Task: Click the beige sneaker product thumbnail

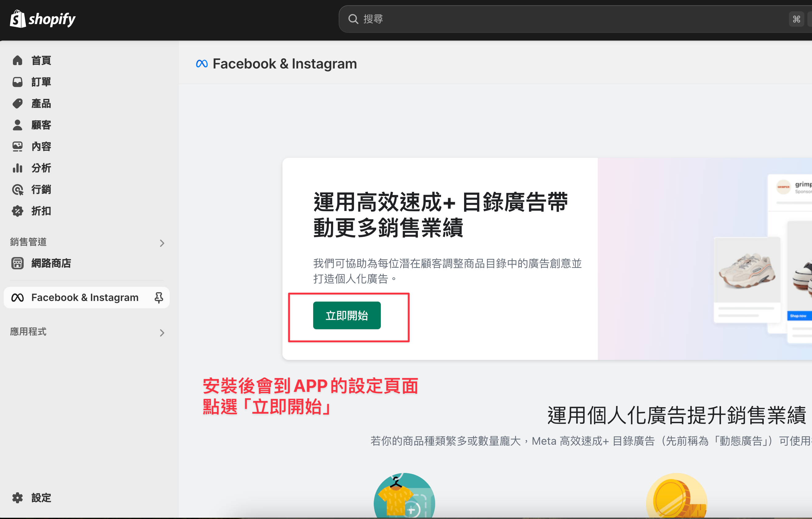Action: [747, 270]
